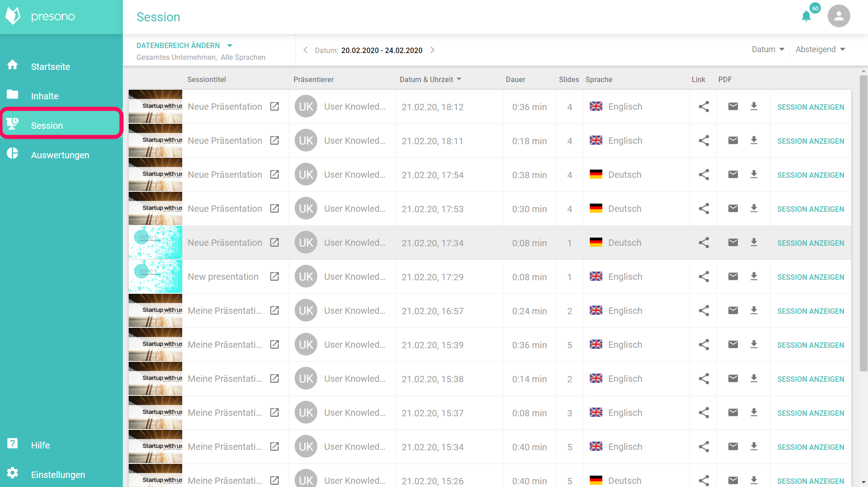The image size is (868, 487).
Task: Share link for the 18:12 session
Action: pos(703,107)
